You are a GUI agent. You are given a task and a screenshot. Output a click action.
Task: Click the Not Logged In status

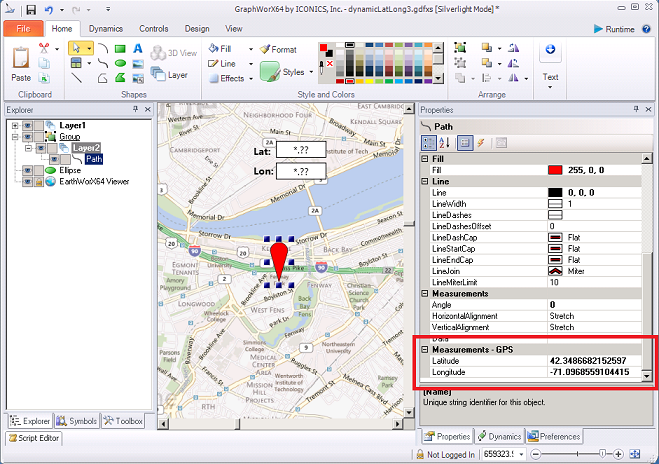[445, 454]
